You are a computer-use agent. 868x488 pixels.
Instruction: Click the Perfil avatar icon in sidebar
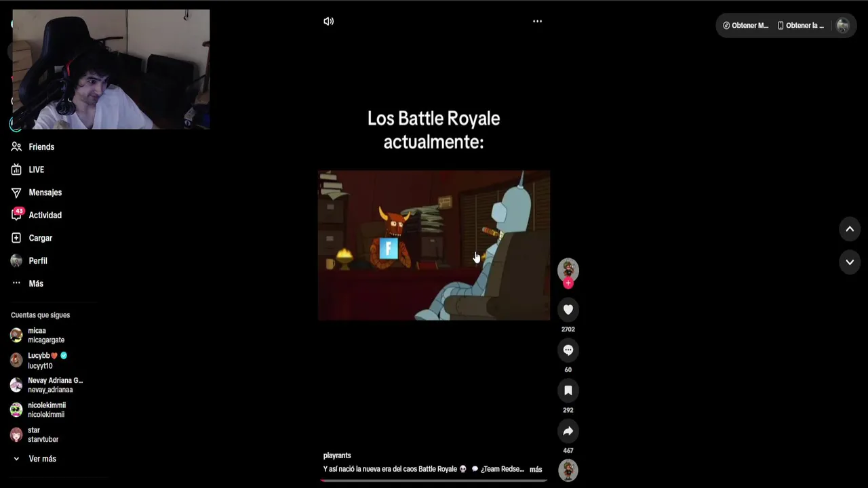[x=16, y=261]
